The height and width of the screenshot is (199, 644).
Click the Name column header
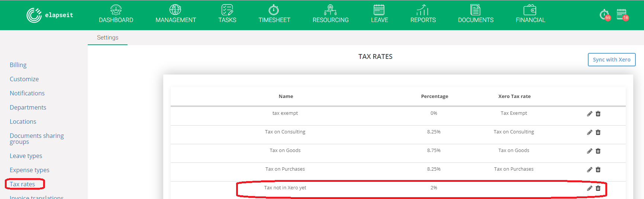click(286, 96)
